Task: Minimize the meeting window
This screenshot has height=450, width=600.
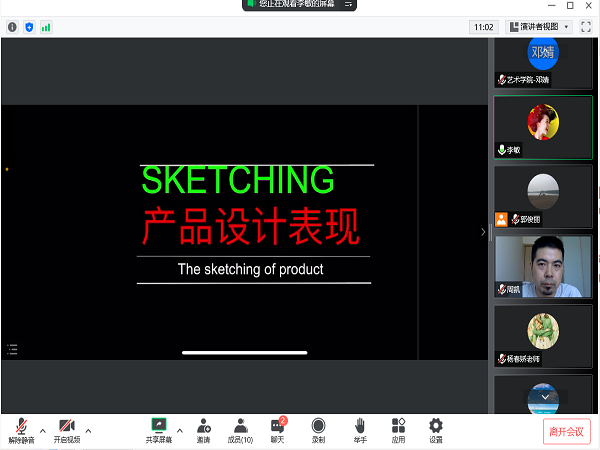Action: 551,5
